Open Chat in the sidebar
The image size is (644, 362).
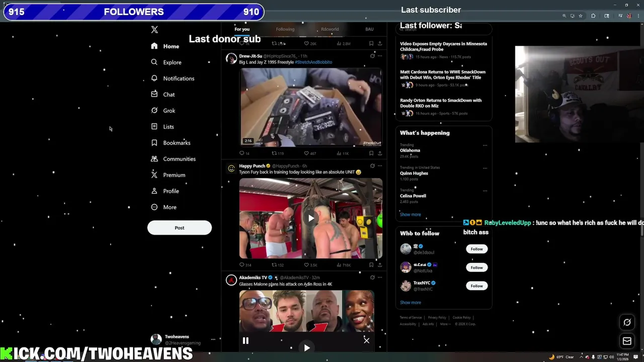163,95
